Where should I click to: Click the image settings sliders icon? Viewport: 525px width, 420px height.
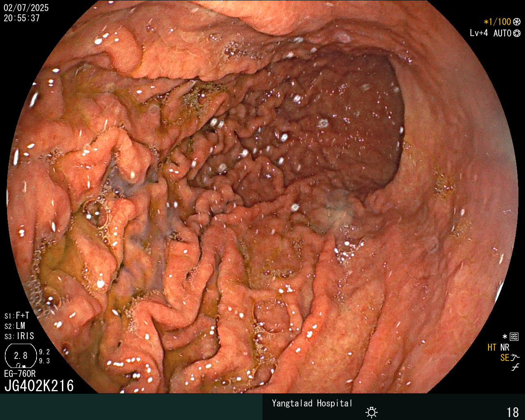(x=514, y=337)
